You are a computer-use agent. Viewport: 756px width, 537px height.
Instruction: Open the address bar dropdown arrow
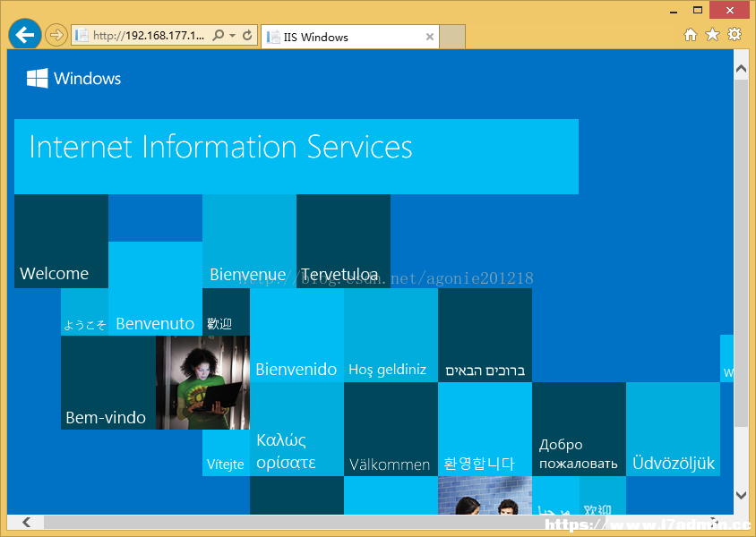coord(232,35)
